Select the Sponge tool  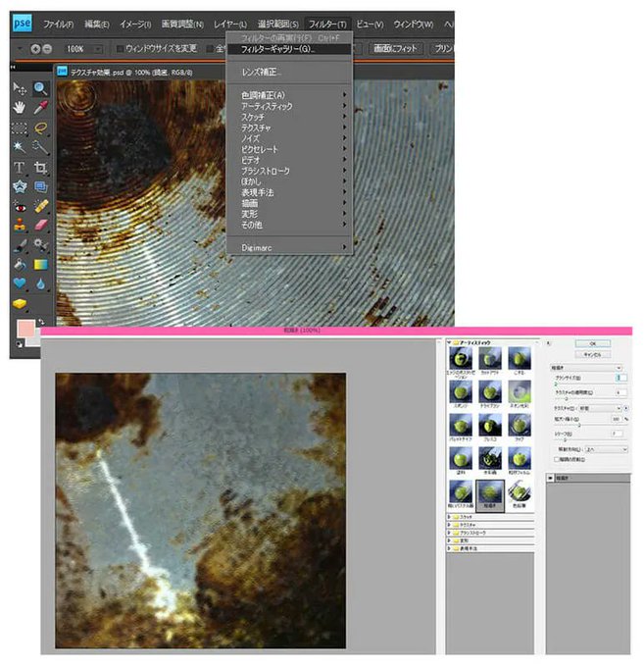[20, 304]
